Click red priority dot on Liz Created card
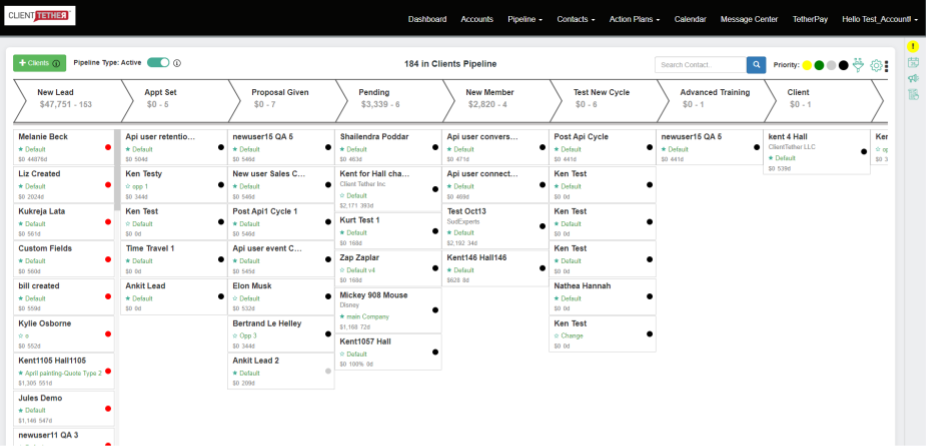927x448 pixels. pos(108,184)
